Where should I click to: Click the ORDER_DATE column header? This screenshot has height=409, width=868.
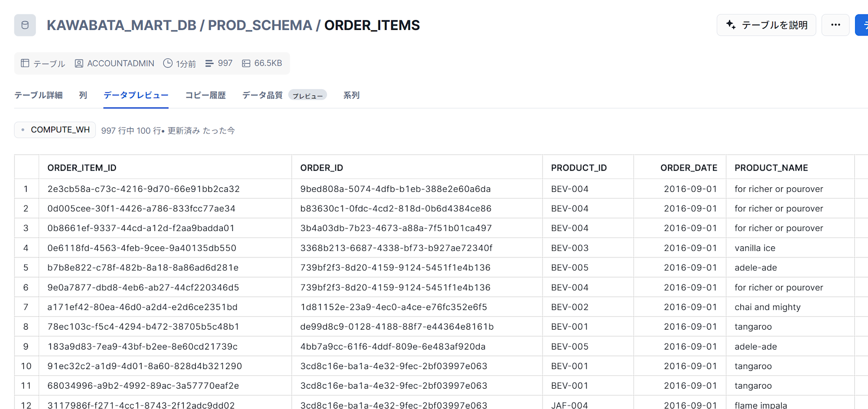pyautogui.click(x=688, y=168)
